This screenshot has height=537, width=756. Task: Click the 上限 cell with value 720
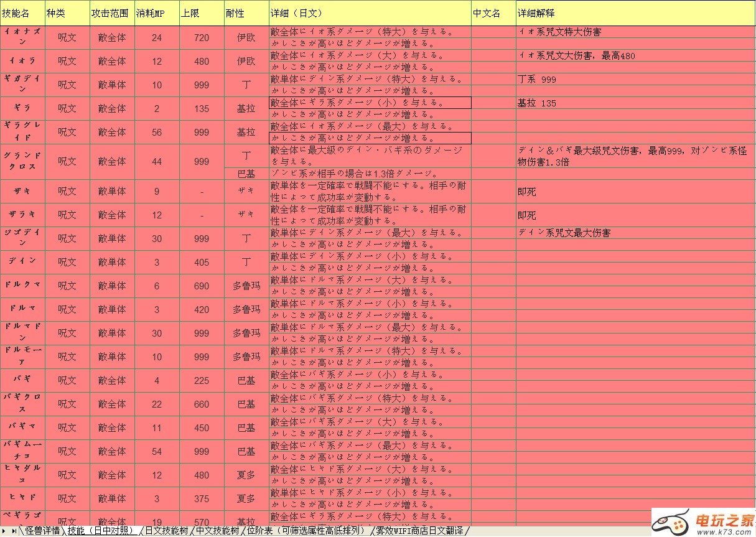[202, 38]
